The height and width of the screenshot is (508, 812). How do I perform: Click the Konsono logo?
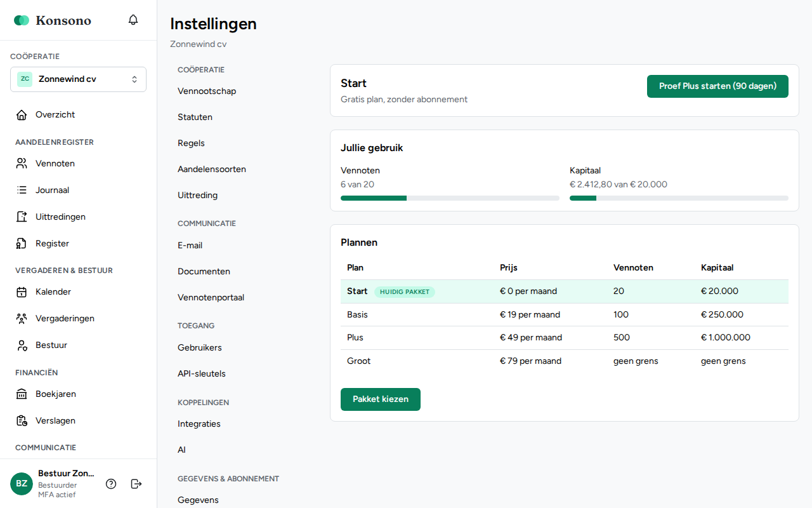(53, 20)
